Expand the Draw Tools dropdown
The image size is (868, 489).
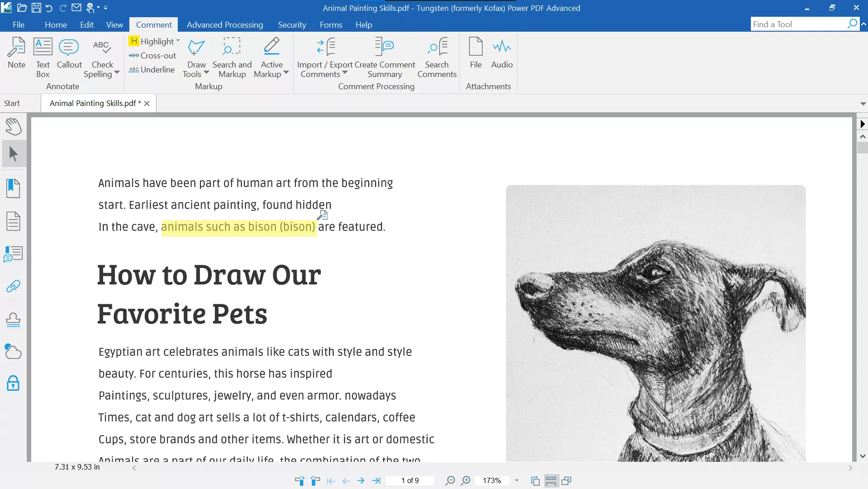pos(206,72)
